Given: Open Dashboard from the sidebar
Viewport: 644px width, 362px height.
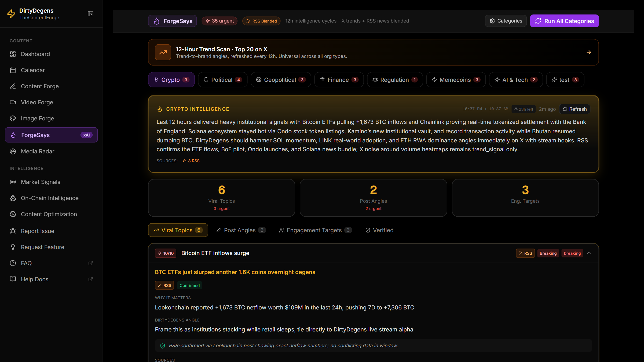Looking at the screenshot, I should click(51, 54).
